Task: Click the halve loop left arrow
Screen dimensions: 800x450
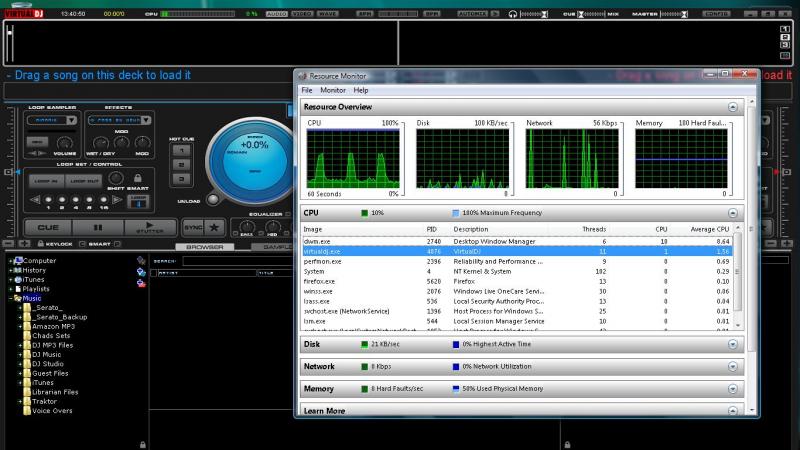Action: pos(35,199)
